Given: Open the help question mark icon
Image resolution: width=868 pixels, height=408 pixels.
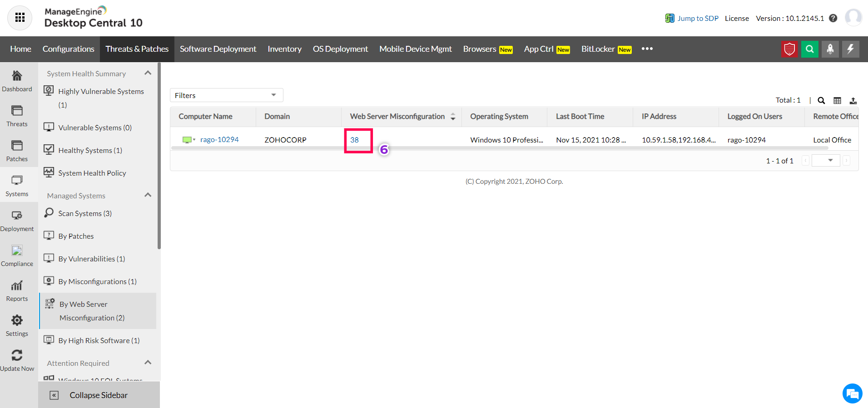Looking at the screenshot, I should click(833, 18).
